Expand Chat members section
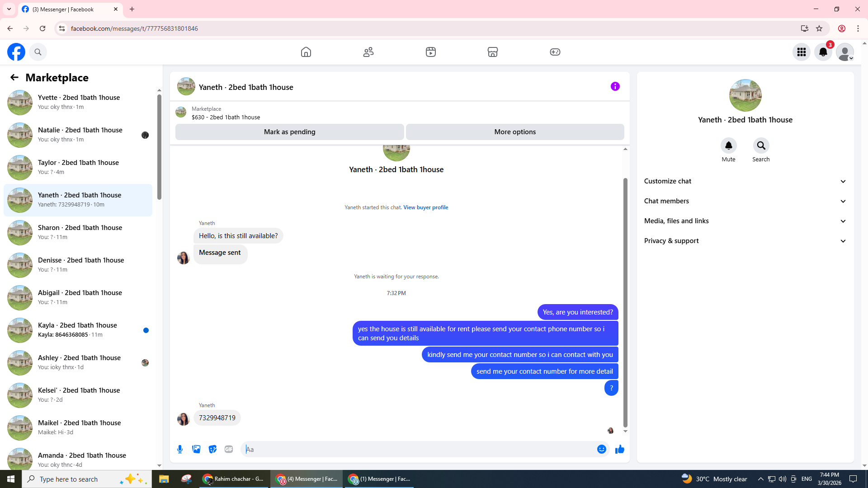Image resolution: width=868 pixels, height=488 pixels. (x=745, y=201)
